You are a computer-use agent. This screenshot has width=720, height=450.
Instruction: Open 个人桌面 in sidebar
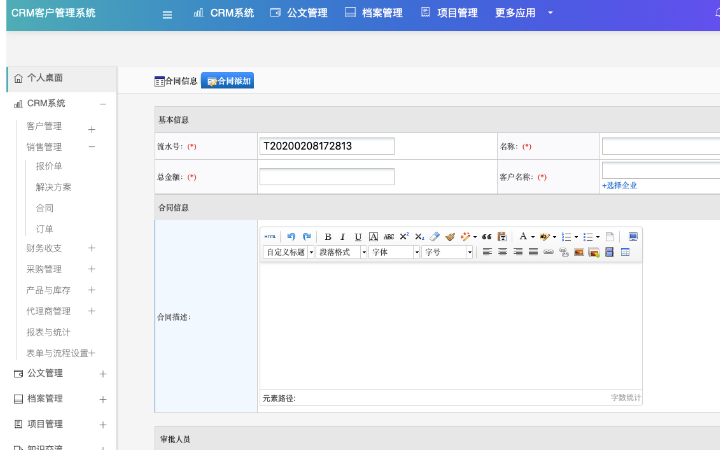62,79
